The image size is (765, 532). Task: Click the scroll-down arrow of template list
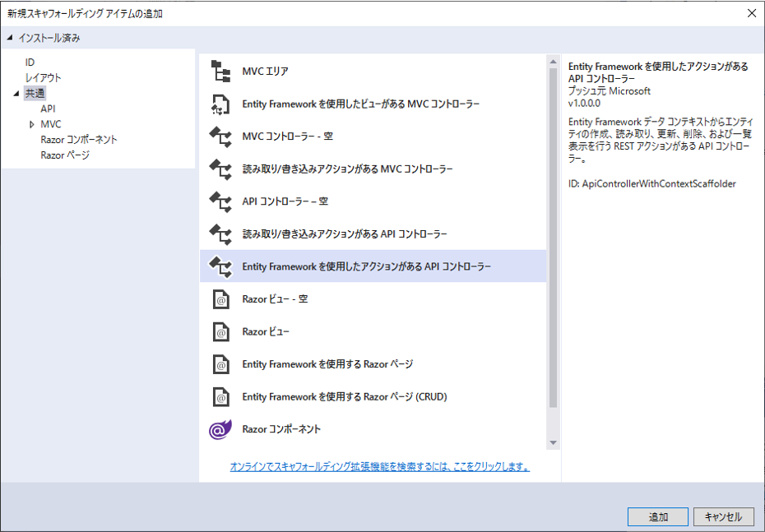click(553, 443)
